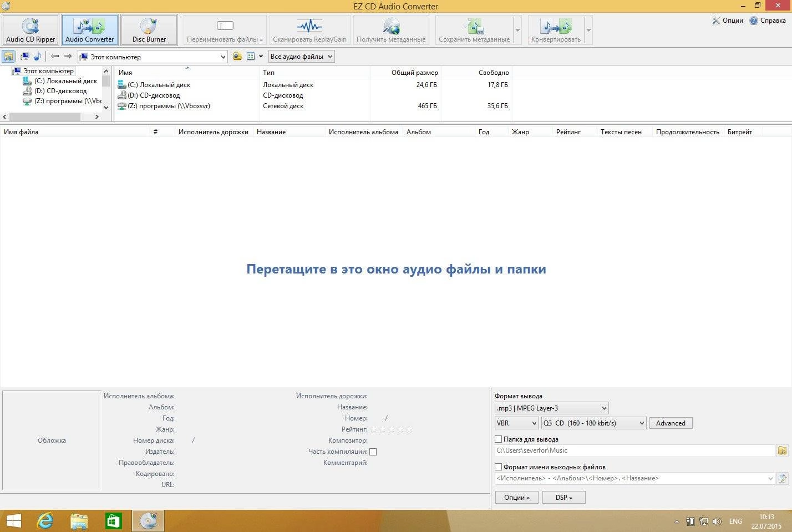
Task: Go to This Computer via computer icon
Action: [x=25, y=57]
